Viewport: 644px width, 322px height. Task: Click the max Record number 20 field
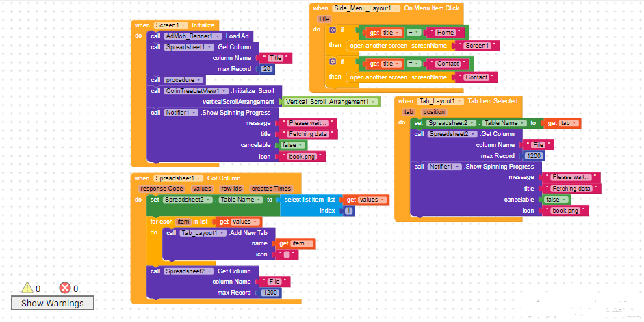267,69
